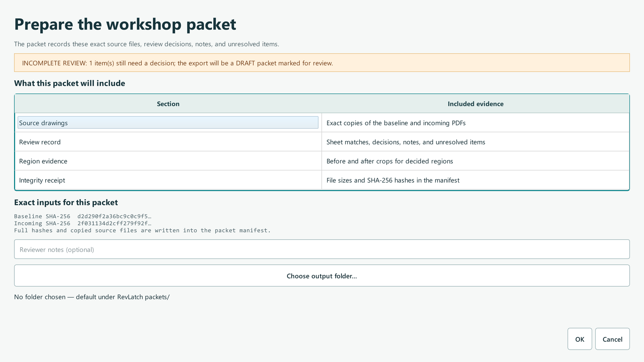Click 'Sheet matches, decisions, notes, and unresolved items'
Screen dimensions: 644x362
tap(406, 142)
